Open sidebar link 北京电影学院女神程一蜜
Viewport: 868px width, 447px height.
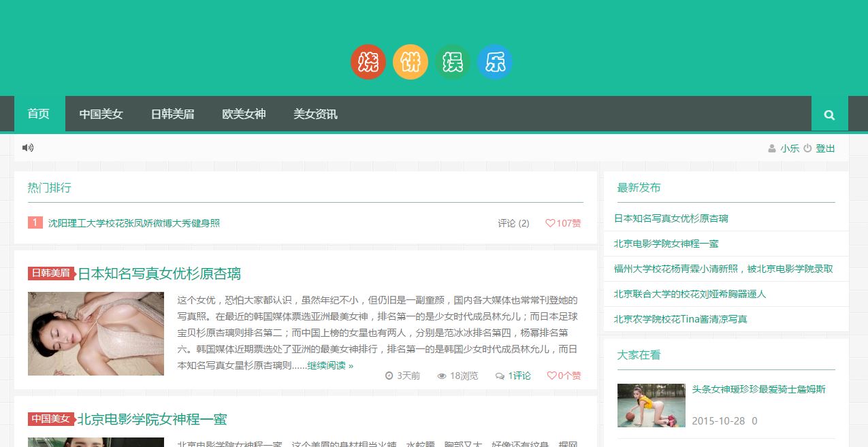pos(666,244)
